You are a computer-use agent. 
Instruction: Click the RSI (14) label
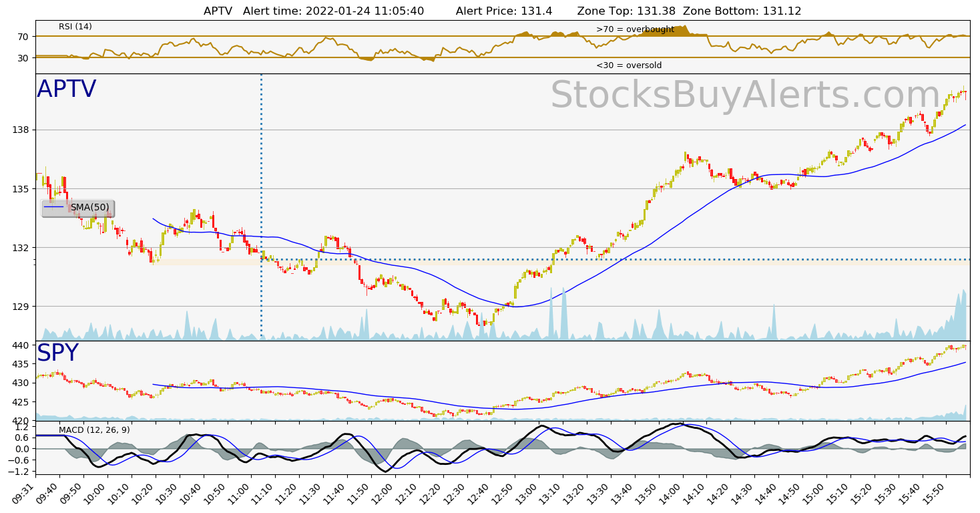(75, 27)
